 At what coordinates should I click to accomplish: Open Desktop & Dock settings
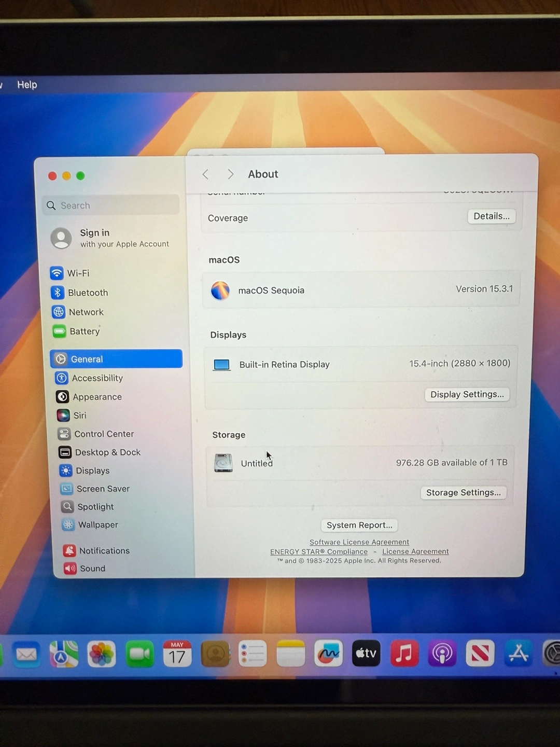[100, 452]
